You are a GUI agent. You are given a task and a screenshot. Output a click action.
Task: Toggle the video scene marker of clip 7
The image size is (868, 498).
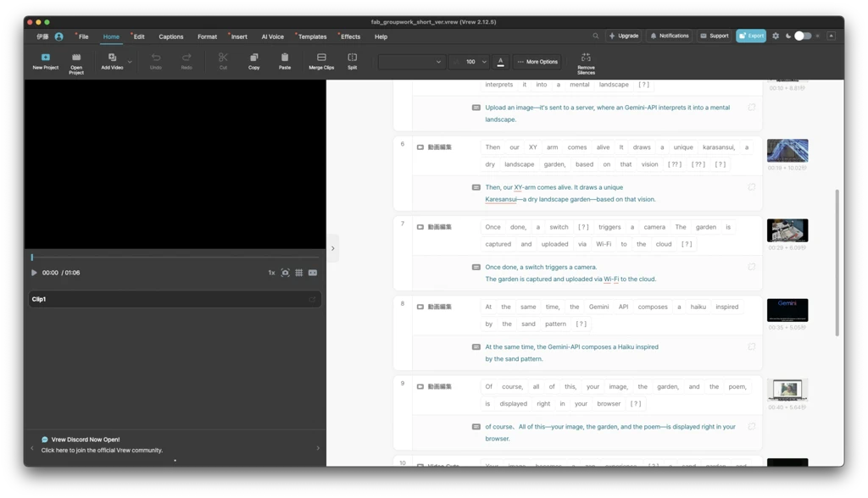click(420, 227)
